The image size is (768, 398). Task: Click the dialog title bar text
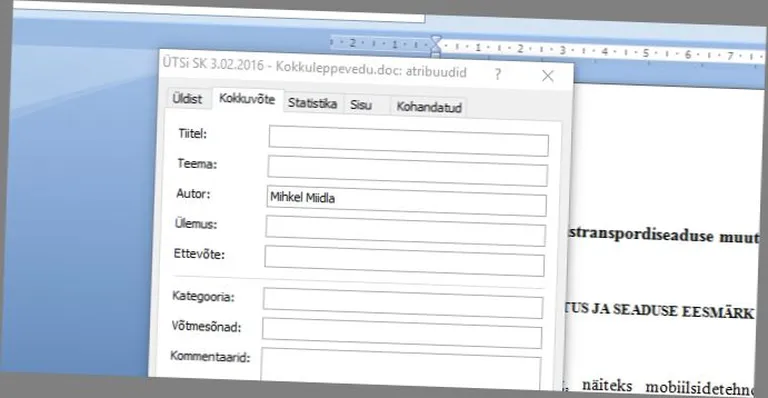(x=314, y=68)
